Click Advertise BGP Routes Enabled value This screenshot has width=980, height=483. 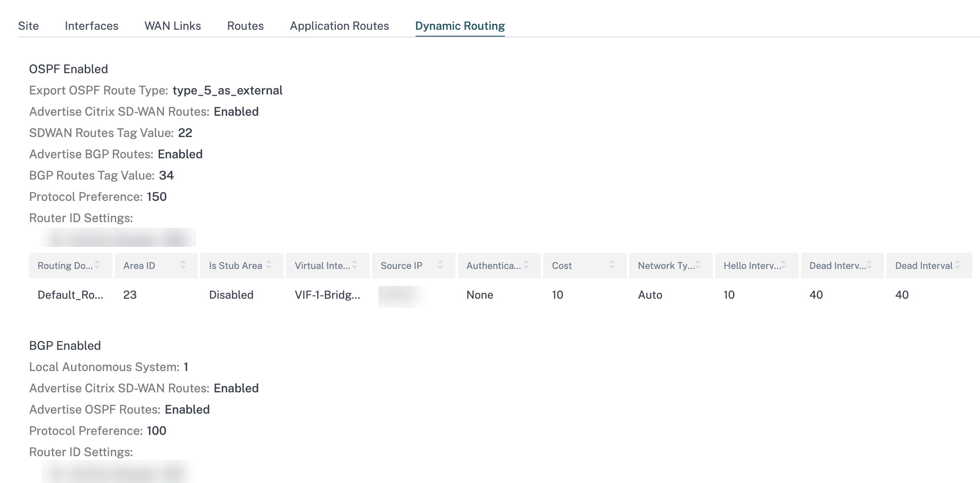tap(180, 154)
